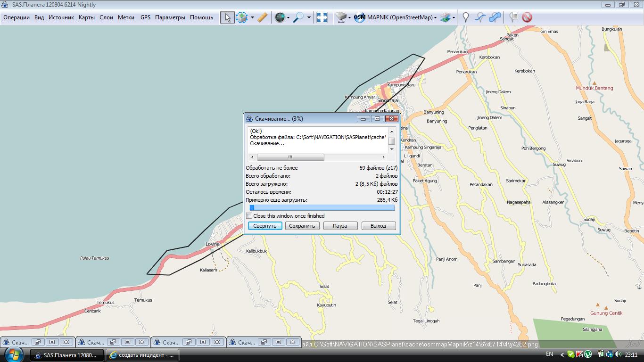Open the Операции menu
This screenshot has width=644, height=362.
(x=17, y=17)
